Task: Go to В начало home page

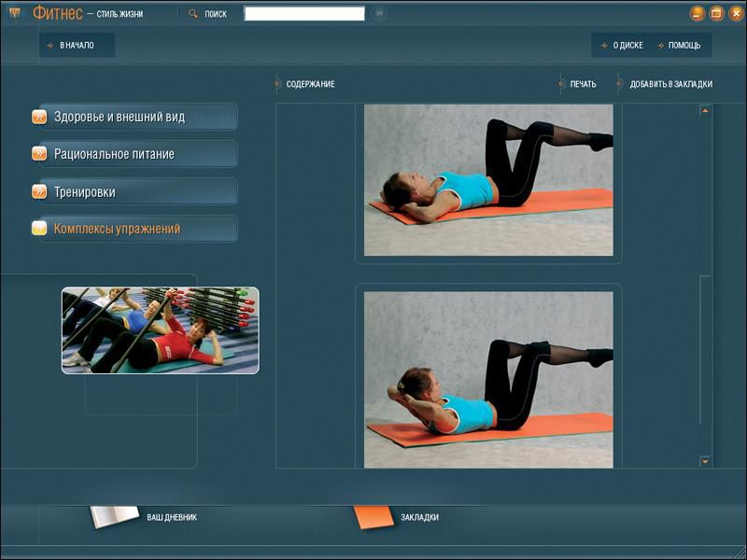Action: click(x=76, y=45)
